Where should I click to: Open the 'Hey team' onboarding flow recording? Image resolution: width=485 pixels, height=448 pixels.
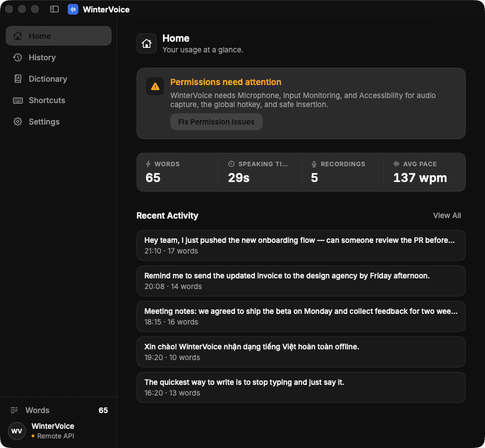(x=301, y=246)
